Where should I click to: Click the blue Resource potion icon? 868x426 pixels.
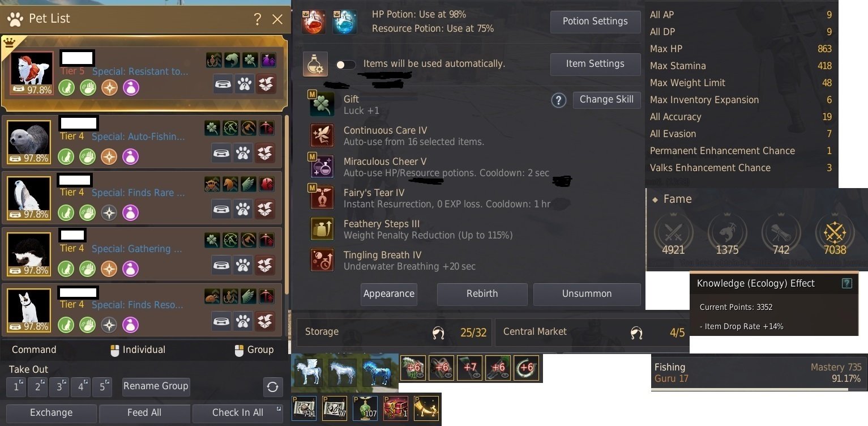tap(345, 22)
